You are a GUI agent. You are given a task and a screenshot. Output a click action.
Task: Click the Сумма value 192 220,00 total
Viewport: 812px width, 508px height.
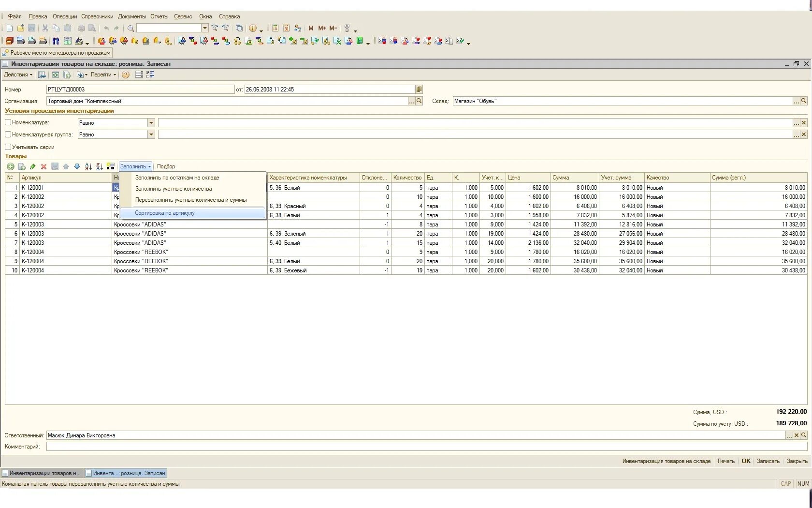pyautogui.click(x=791, y=412)
